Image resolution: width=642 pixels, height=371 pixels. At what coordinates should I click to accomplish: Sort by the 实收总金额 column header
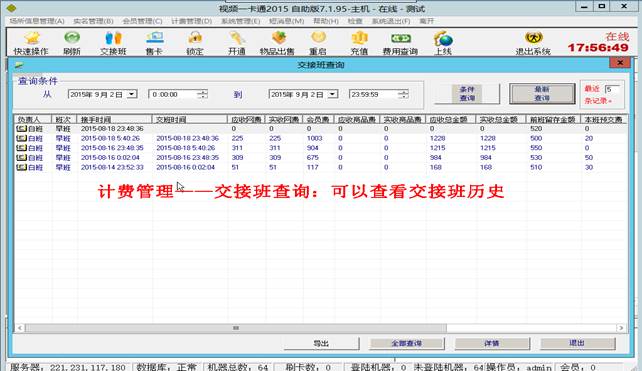[x=500, y=119]
